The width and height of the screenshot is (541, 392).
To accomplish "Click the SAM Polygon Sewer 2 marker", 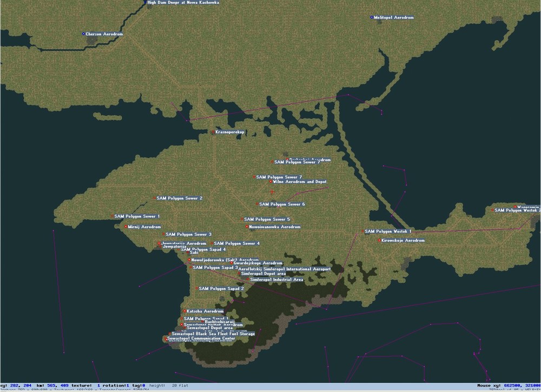I will click(x=155, y=198).
